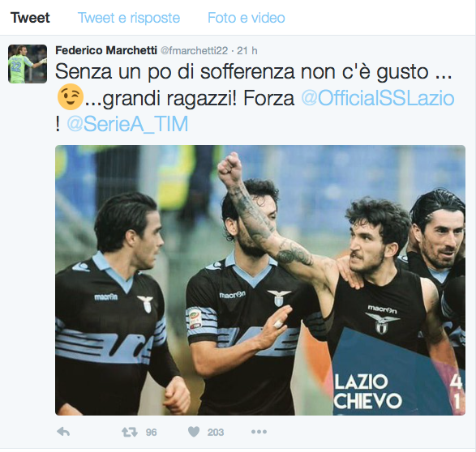476x452 pixels.
Task: Switch to Foto e video tab
Action: click(x=247, y=18)
